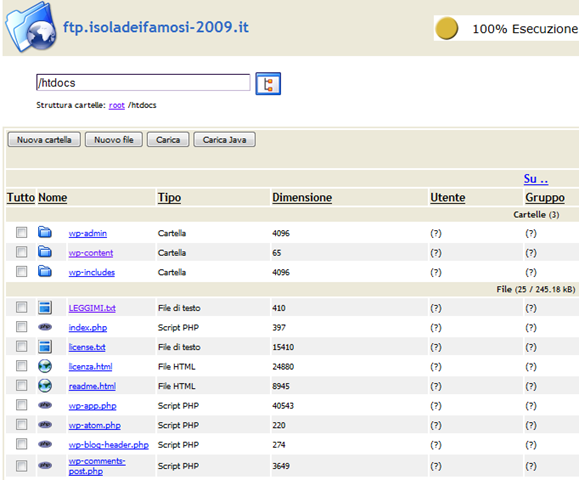The image size is (579, 480).
Task: Open the wp-comments-post.php file link
Action: tap(97, 466)
